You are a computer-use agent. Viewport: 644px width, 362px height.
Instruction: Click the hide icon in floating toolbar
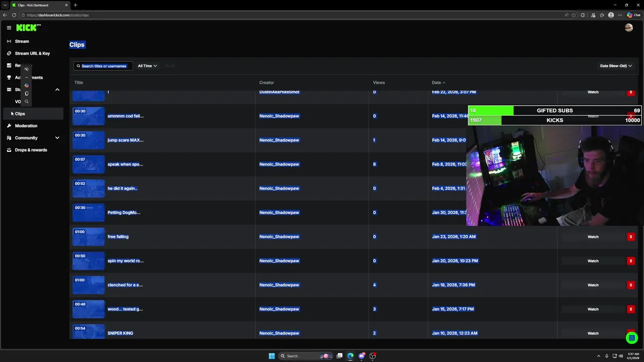[x=27, y=69]
